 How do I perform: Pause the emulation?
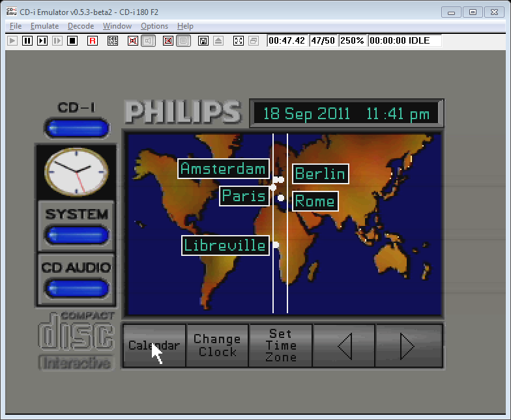27,40
